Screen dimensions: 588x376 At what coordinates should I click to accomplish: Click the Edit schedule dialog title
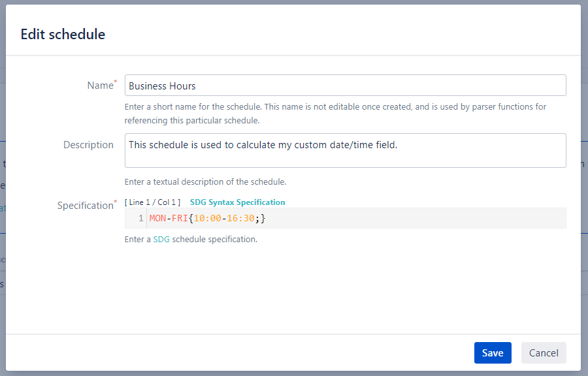click(x=63, y=35)
